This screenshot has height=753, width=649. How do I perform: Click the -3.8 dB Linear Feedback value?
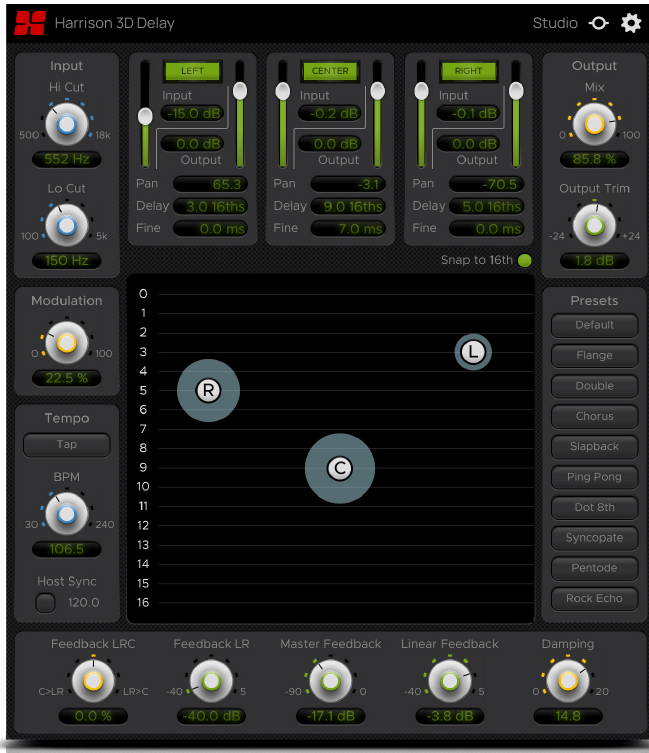point(450,716)
